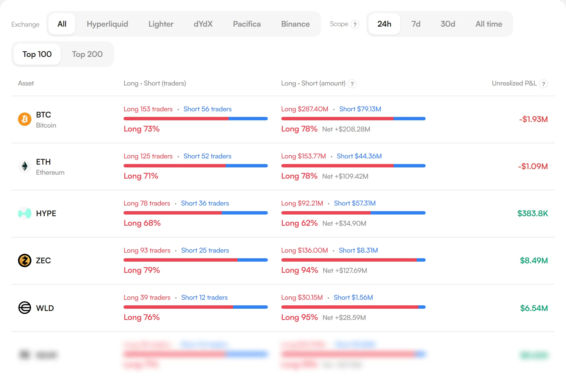The image size is (566, 392).
Task: Click the Long · Short (traders) header
Action: (155, 83)
